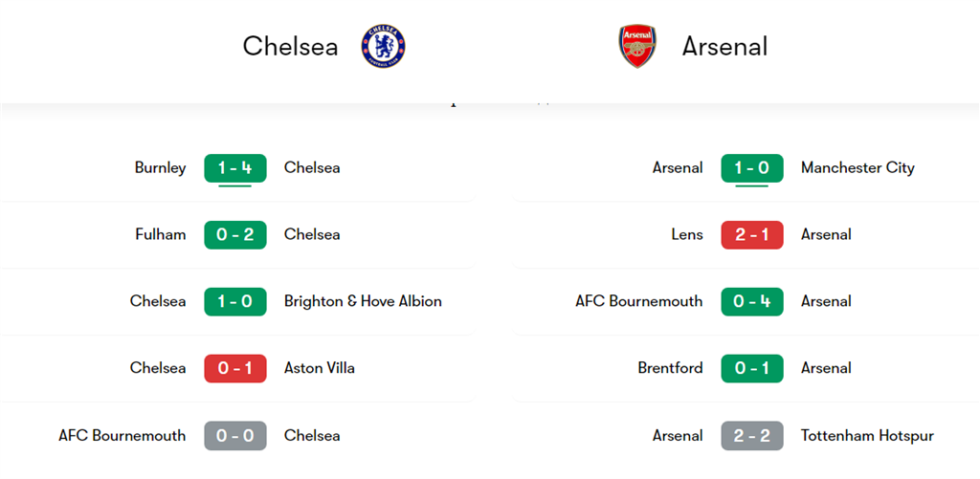Select the Lens team name
Image resolution: width=980 pixels, height=479 pixels.
pos(687,235)
